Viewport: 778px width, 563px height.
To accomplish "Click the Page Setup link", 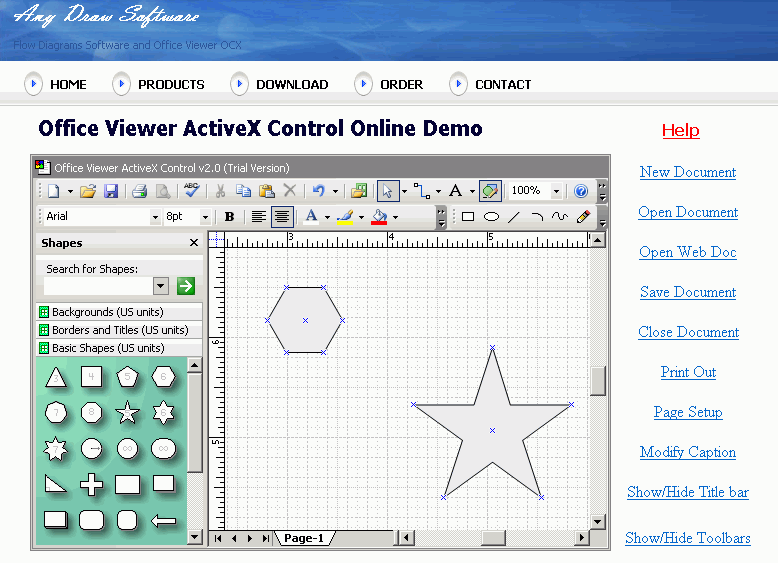I will (x=688, y=412).
